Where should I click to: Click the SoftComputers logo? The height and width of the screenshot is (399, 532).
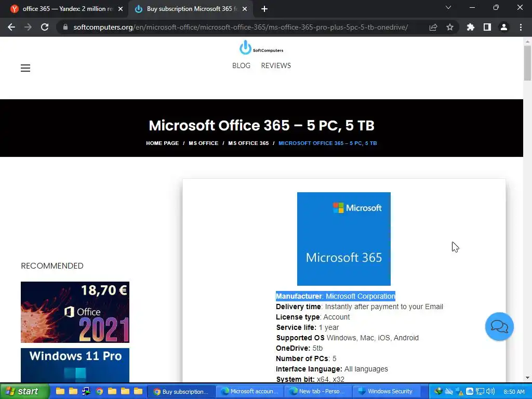[x=261, y=47]
